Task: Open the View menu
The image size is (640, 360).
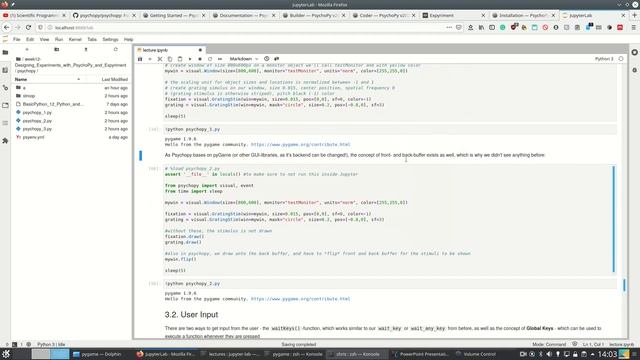Action: (44, 40)
